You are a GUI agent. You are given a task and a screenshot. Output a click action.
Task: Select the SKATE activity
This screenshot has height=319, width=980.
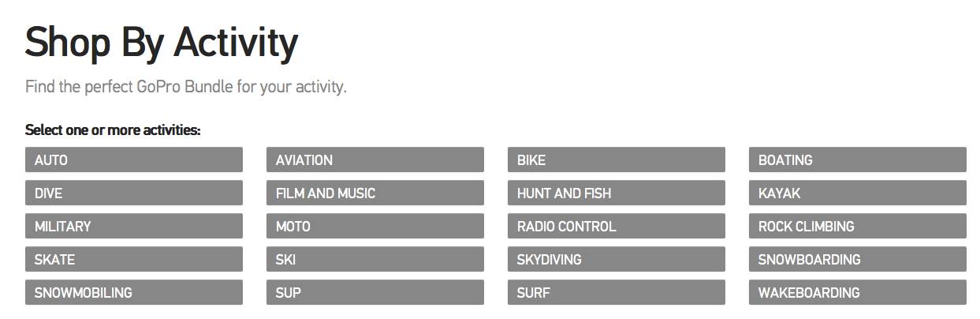pyautogui.click(x=133, y=259)
